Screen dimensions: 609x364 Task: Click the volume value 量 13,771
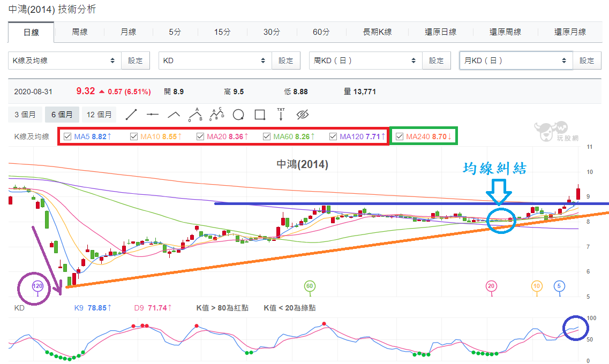pos(359,92)
